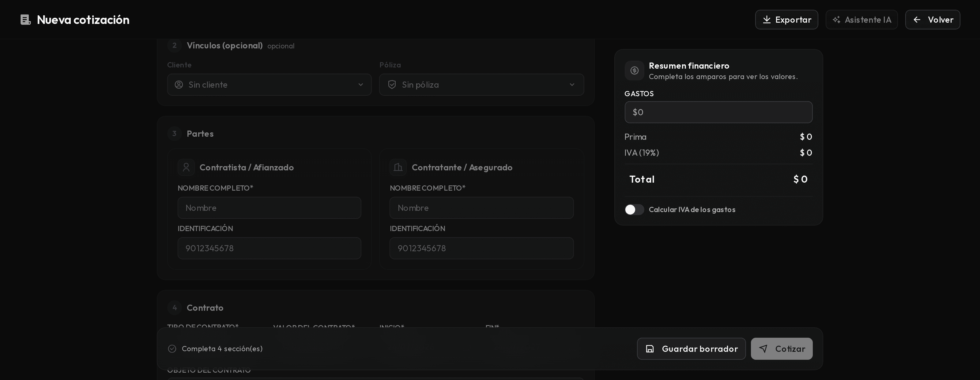The height and width of the screenshot is (380, 980).
Task: Toggle Calcular IVA de los gastos switch
Action: (634, 210)
